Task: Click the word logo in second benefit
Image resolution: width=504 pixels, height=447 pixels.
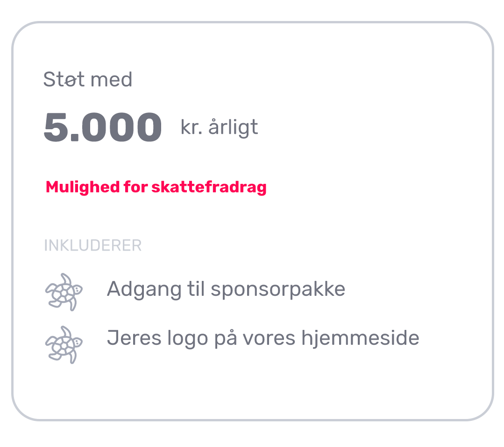Action: click(x=187, y=339)
